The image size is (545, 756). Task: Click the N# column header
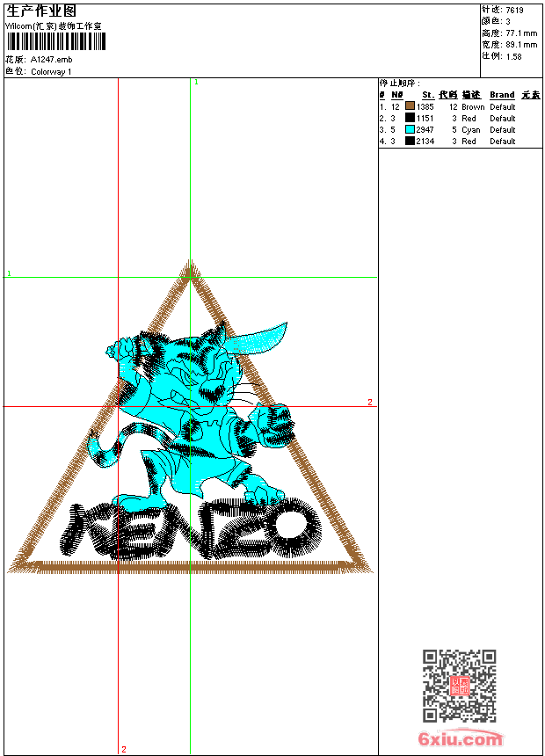point(397,95)
